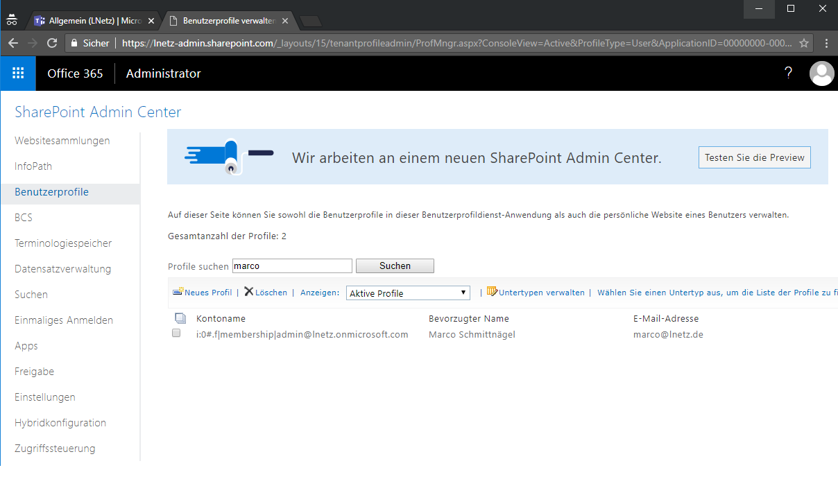Click the Neues Profil icon
The height and width of the screenshot is (504, 838).
[x=178, y=292]
